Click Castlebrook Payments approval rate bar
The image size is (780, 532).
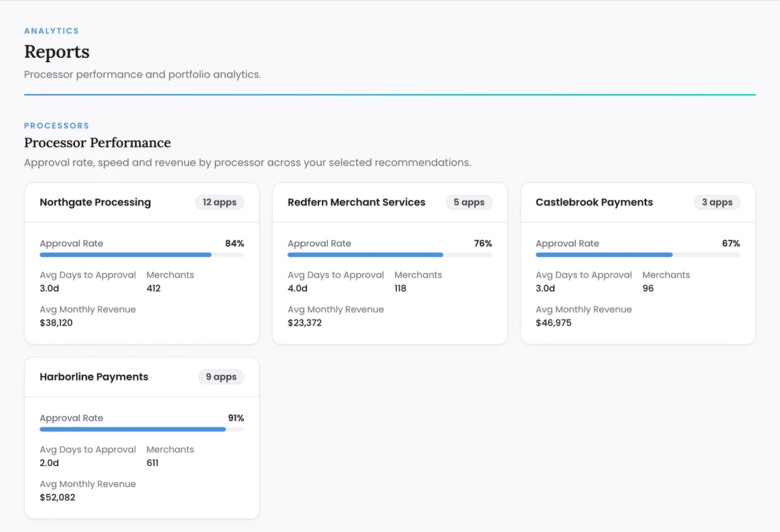pyautogui.click(x=638, y=255)
